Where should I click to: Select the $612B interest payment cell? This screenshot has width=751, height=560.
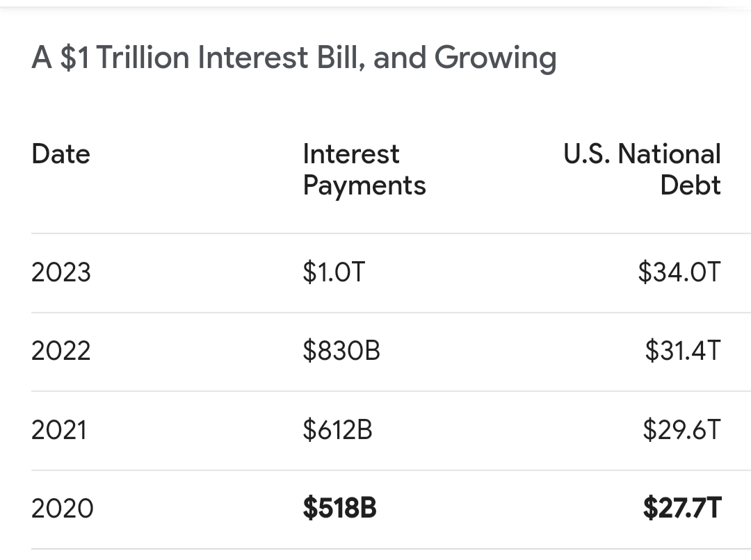pyautogui.click(x=337, y=429)
